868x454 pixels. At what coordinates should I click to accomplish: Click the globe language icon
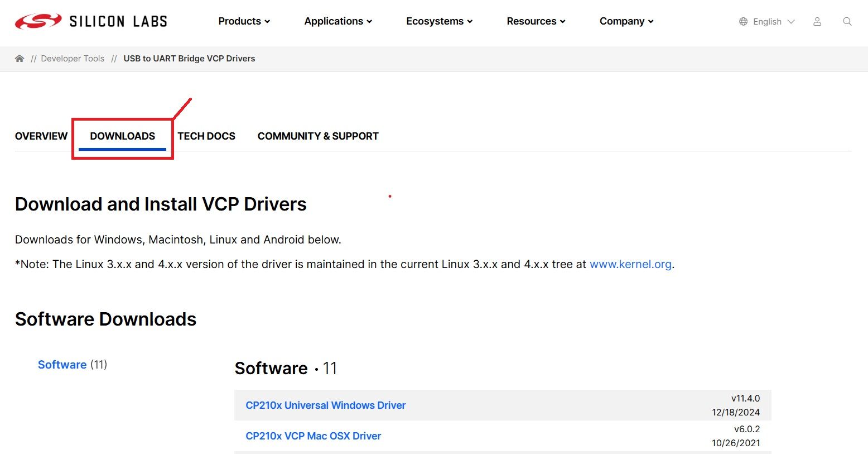click(x=743, y=22)
